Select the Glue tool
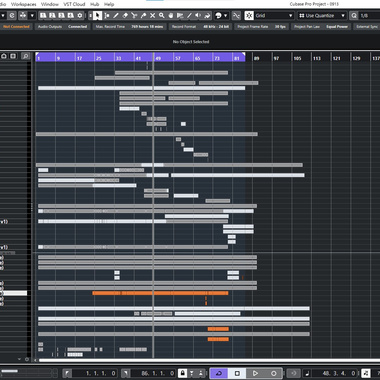This screenshot has height=380, width=380. point(143,15)
